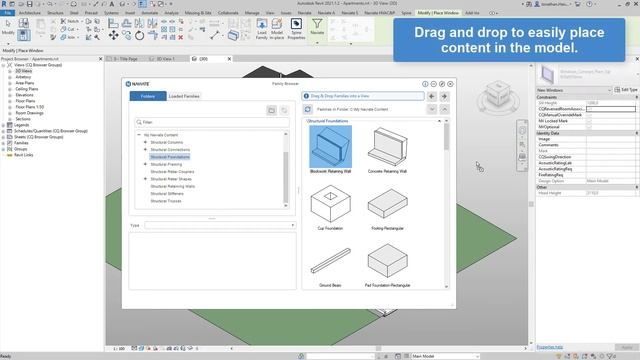
Task: Click the Properties help link
Action: point(549,347)
